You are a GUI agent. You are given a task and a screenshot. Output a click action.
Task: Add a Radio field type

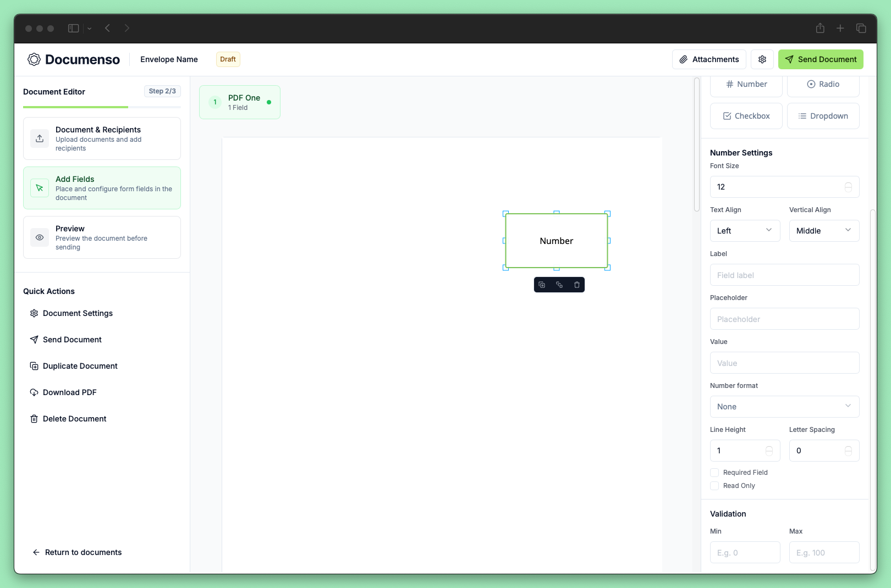coord(823,84)
